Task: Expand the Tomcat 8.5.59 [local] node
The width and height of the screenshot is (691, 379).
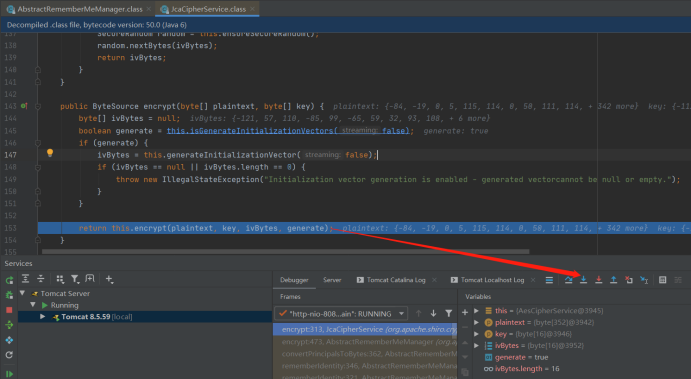Action: (42, 316)
